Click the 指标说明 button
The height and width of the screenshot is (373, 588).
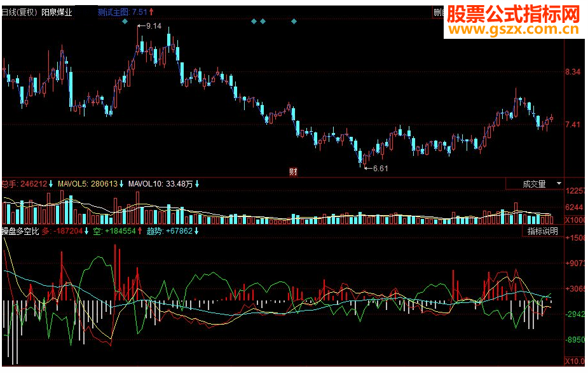[543, 231]
